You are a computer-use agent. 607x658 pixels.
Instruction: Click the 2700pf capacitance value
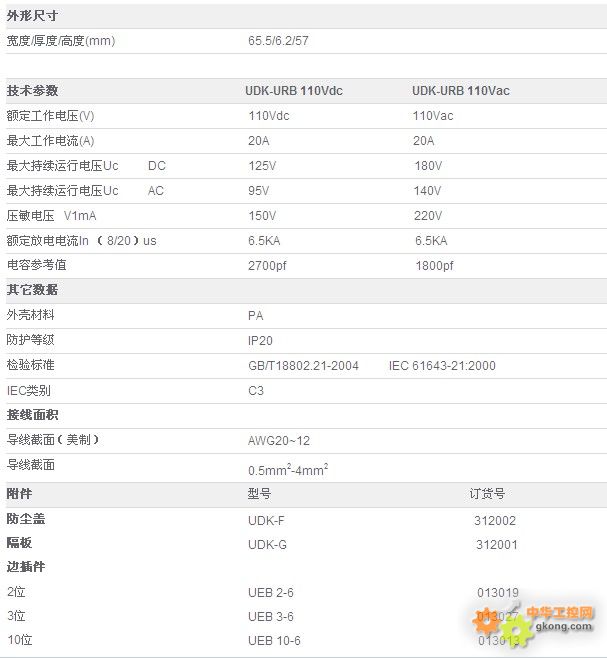pyautogui.click(x=267, y=266)
